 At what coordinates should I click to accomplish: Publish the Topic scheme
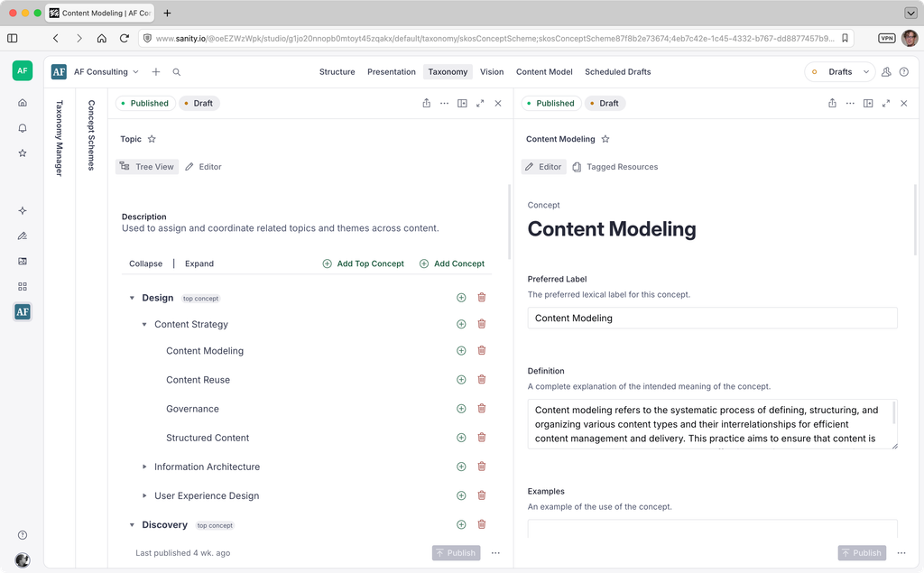coord(456,553)
